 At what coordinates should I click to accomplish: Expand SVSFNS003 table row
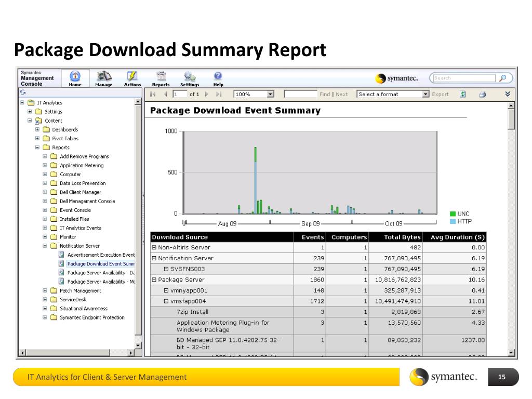166,269
